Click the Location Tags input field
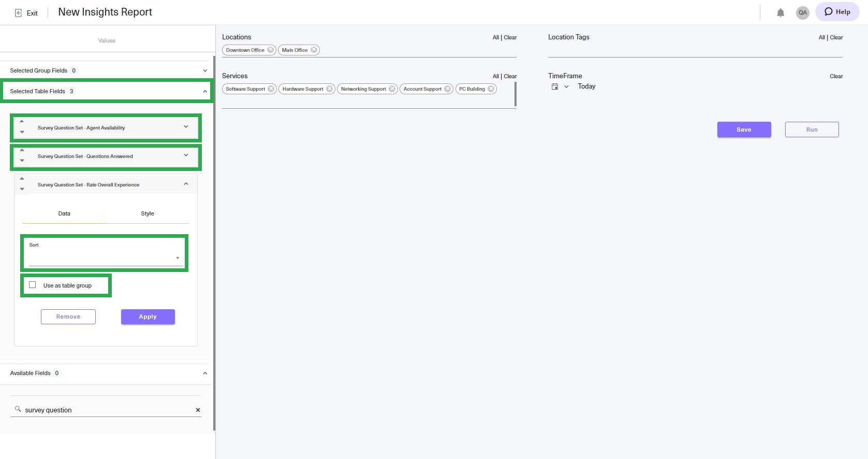 [x=695, y=50]
